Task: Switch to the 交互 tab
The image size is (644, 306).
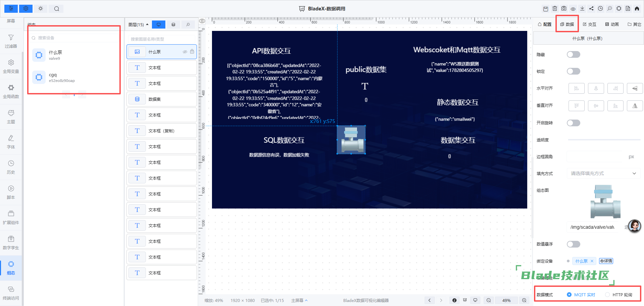Action: click(589, 24)
